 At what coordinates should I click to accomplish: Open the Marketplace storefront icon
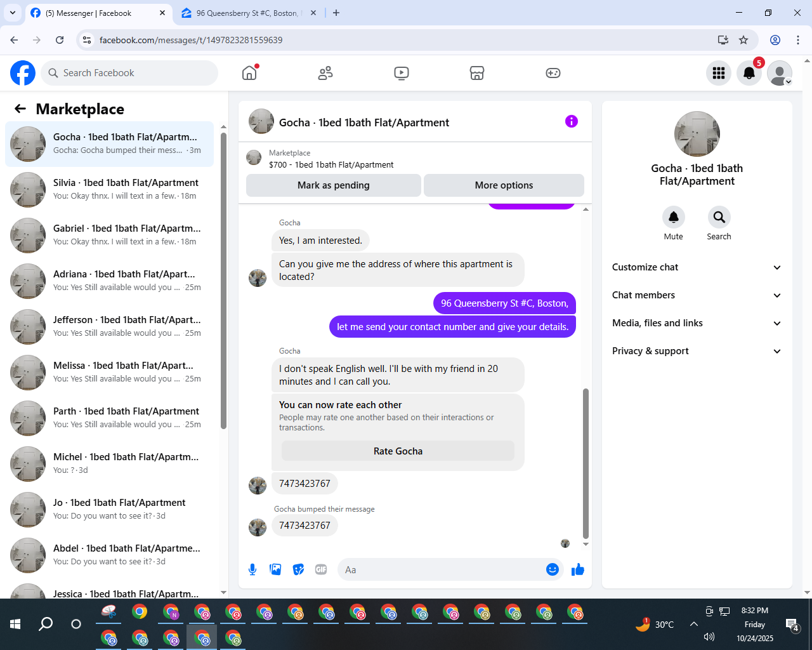click(477, 73)
